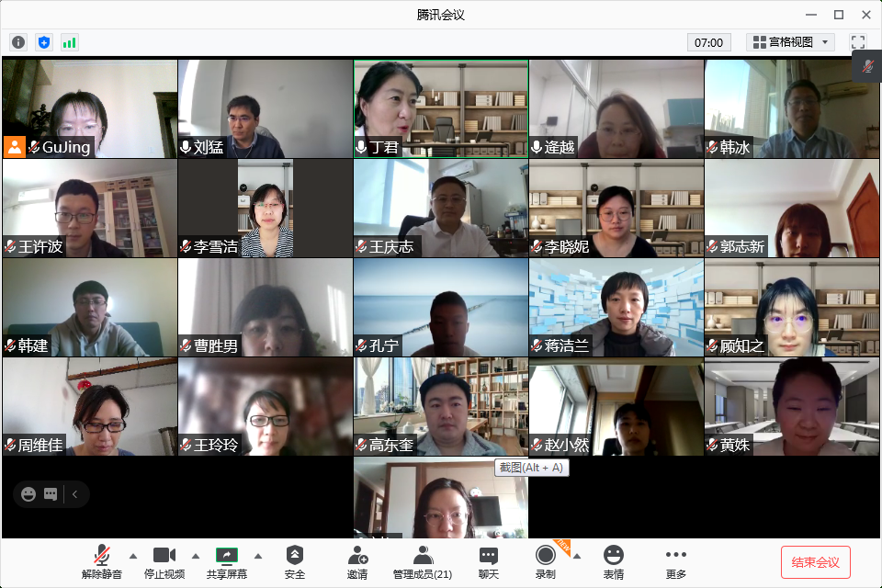Expand video options arrow beside camera
The height and width of the screenshot is (588, 882).
tap(195, 556)
